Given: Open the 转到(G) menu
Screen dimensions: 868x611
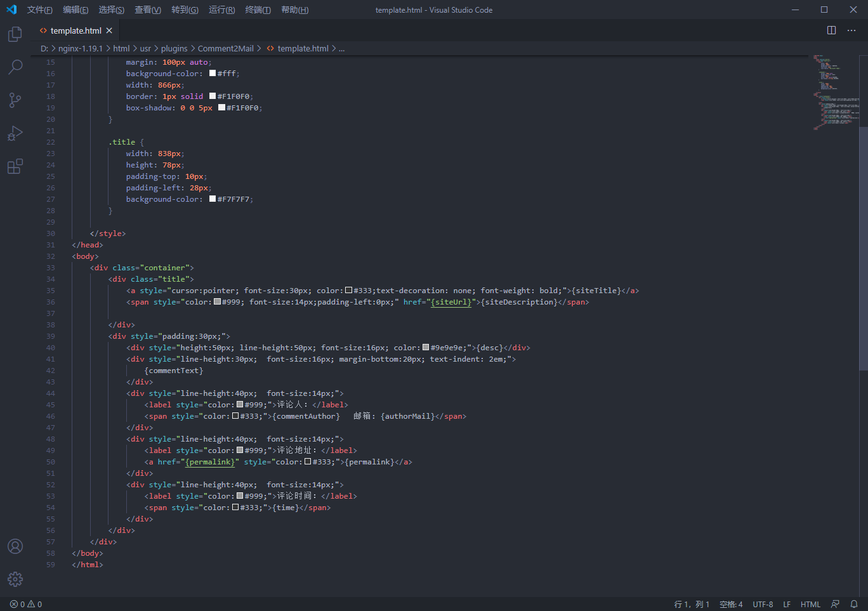Looking at the screenshot, I should click(x=185, y=10).
